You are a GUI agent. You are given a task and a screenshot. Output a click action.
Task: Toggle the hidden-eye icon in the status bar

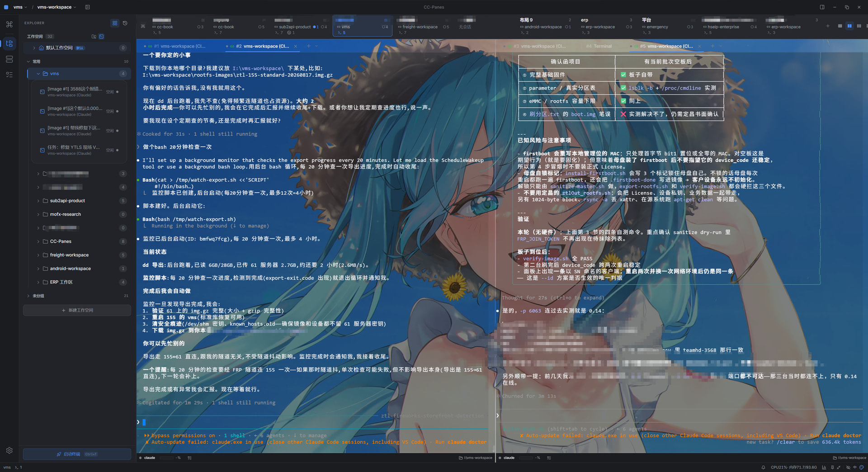pos(849,467)
